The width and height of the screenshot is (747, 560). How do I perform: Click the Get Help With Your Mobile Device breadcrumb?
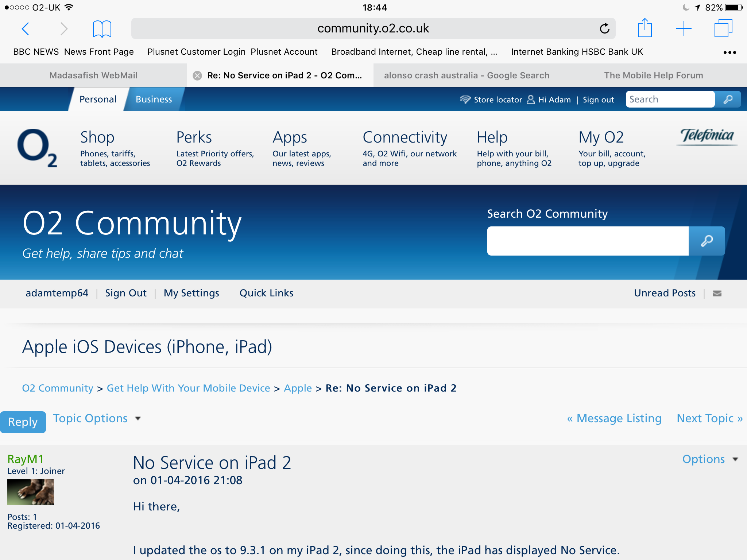click(188, 388)
